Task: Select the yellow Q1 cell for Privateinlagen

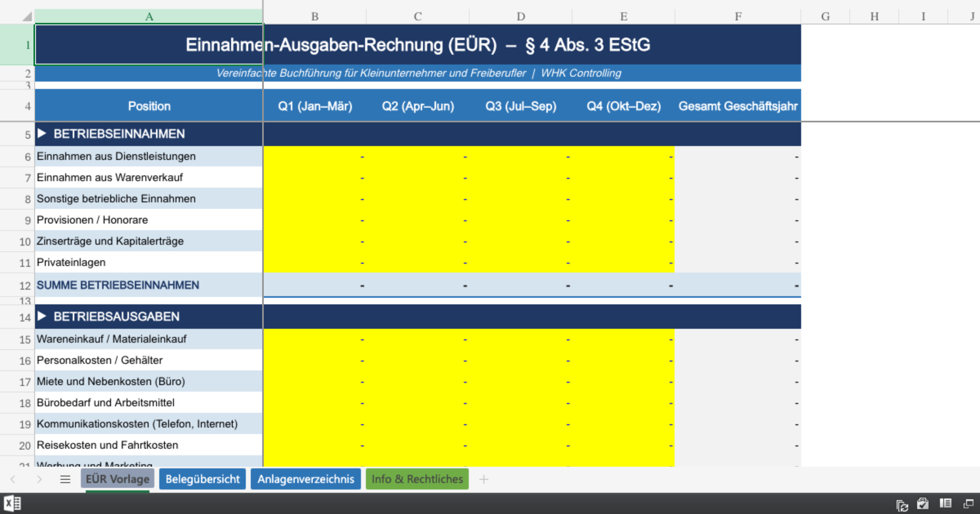Action: tap(315, 262)
